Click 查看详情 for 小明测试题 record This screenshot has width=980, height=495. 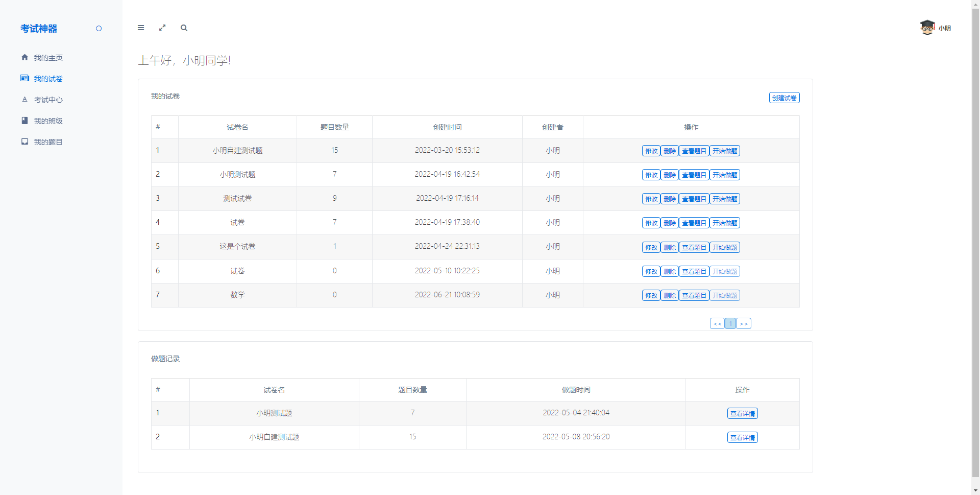click(x=742, y=413)
